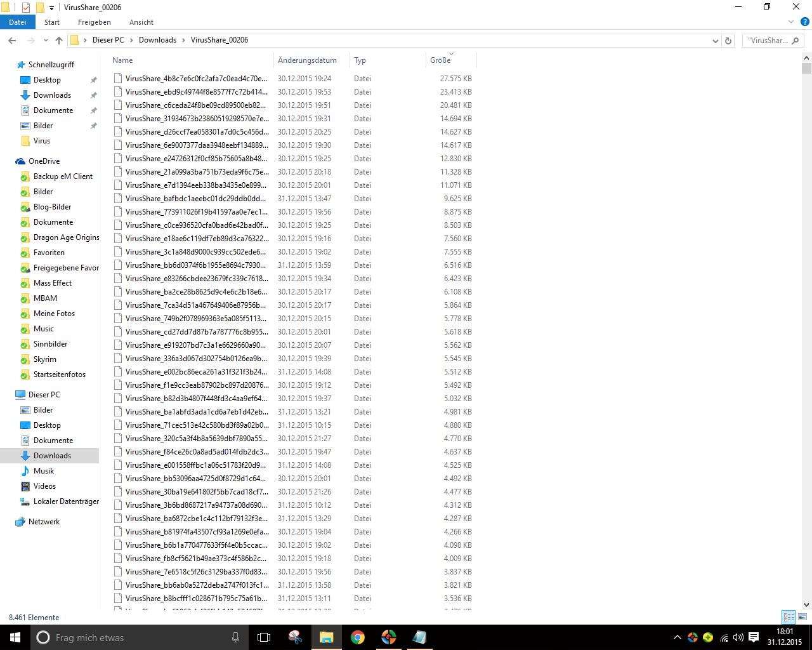Select Netzwerk in the navigation pane
Viewport: 812px width, 650px height.
pos(44,522)
